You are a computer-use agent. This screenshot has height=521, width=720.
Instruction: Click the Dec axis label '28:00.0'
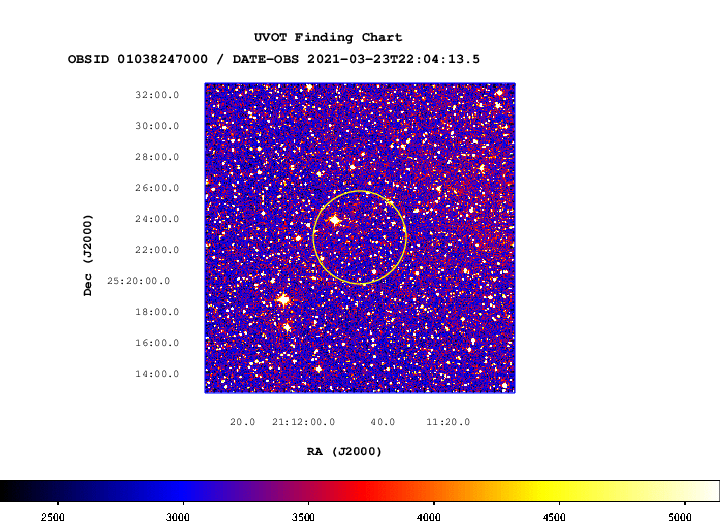pyautogui.click(x=157, y=157)
